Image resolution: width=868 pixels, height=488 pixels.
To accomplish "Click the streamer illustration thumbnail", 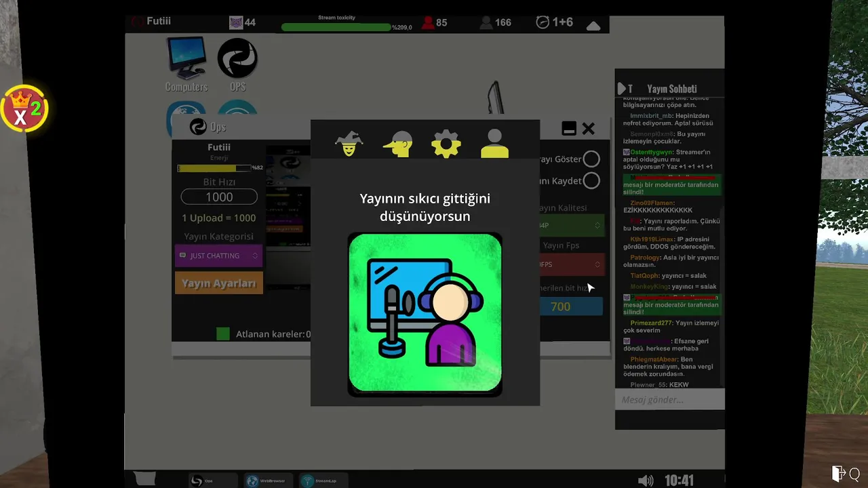I will pos(425,314).
